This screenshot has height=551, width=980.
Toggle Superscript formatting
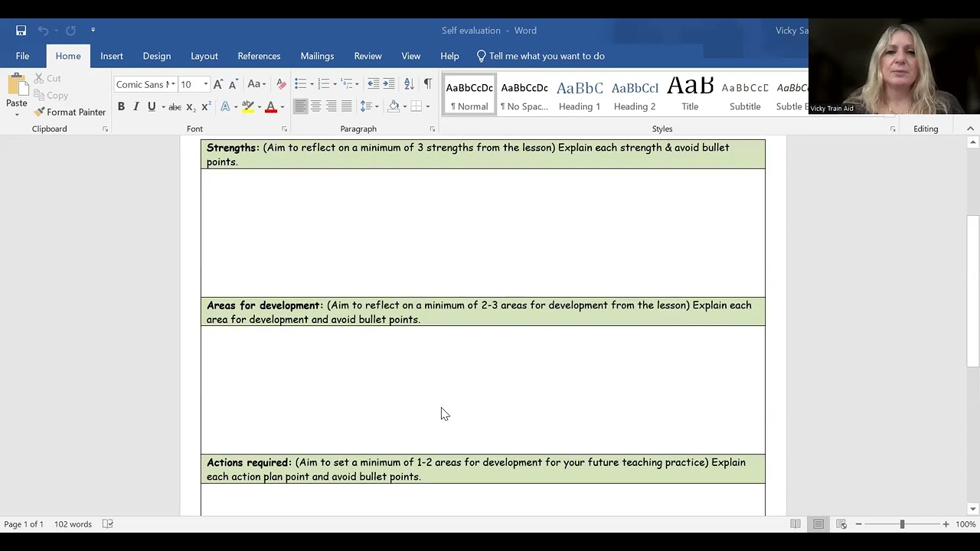[x=205, y=106]
